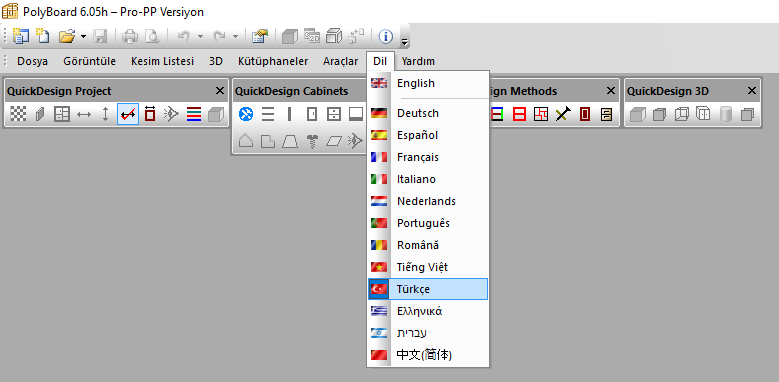Switch language to Español
The height and width of the screenshot is (382, 779).
coord(428,135)
